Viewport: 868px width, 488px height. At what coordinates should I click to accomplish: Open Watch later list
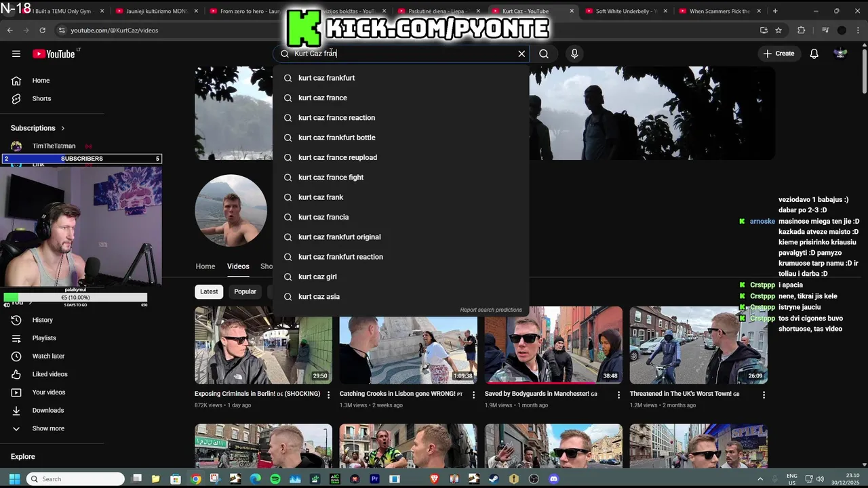point(48,356)
